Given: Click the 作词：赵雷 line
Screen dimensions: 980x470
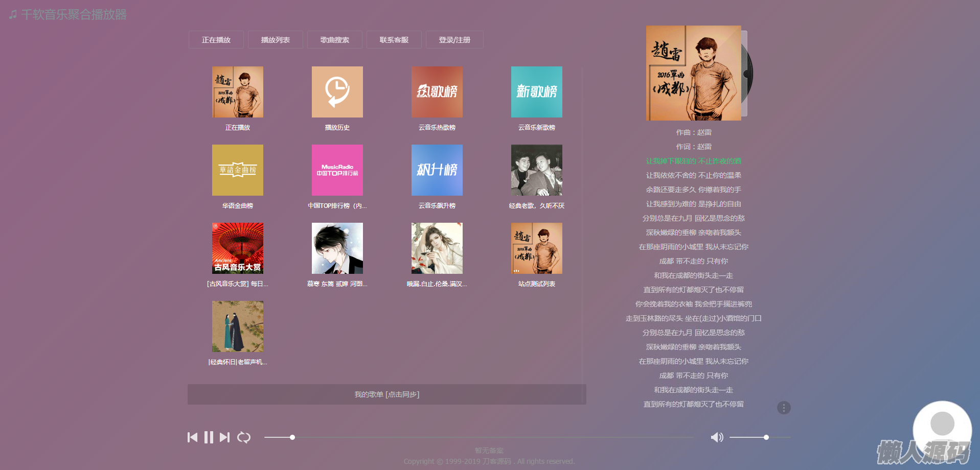Looking at the screenshot, I should [694, 147].
